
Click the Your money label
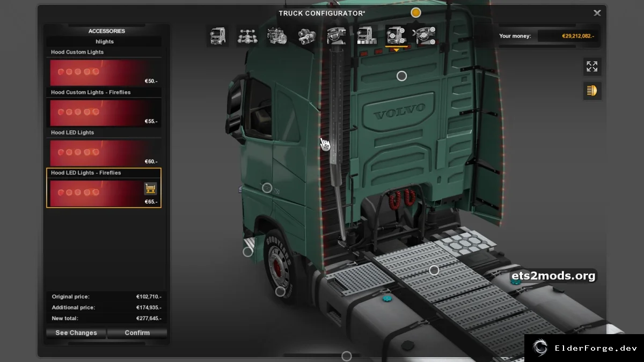(515, 36)
